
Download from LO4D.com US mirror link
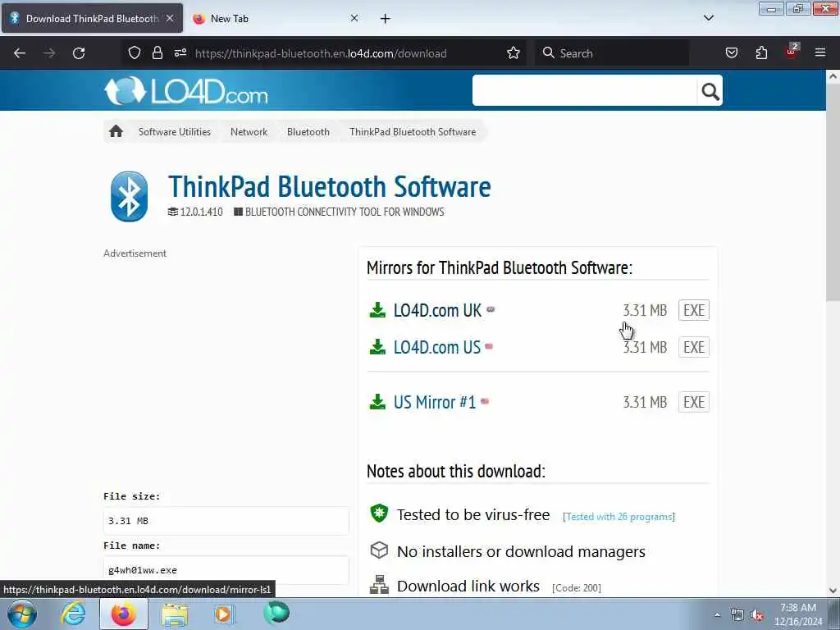(x=436, y=347)
